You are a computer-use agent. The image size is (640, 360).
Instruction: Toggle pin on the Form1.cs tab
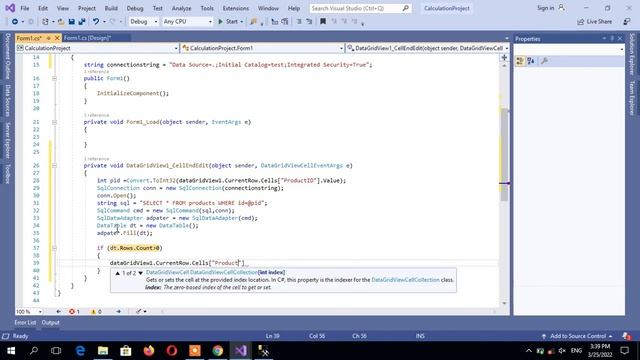tap(49, 38)
